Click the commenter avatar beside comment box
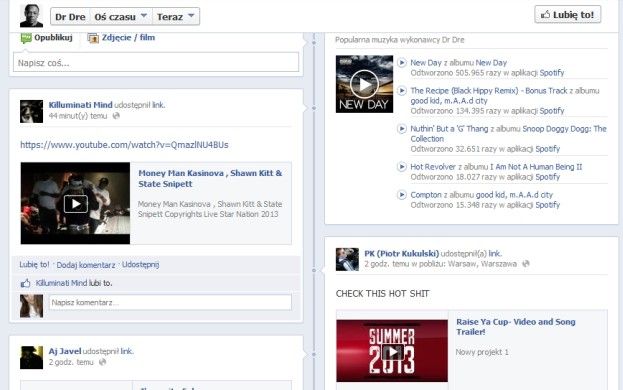 31,306
